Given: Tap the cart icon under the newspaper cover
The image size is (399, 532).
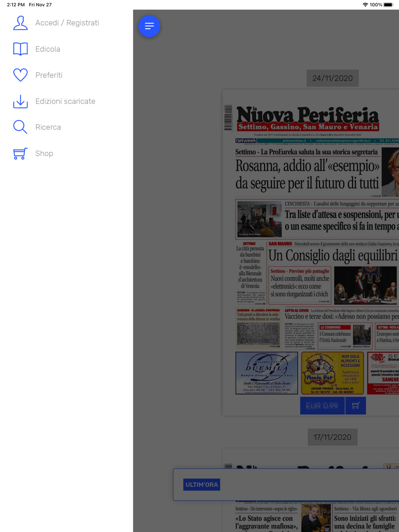Looking at the screenshot, I should coord(356,406).
